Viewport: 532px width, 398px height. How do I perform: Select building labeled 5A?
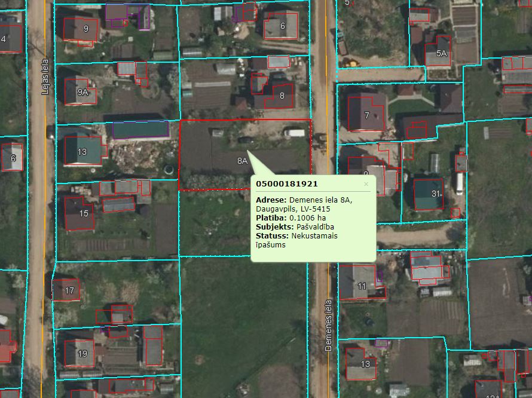click(438, 51)
